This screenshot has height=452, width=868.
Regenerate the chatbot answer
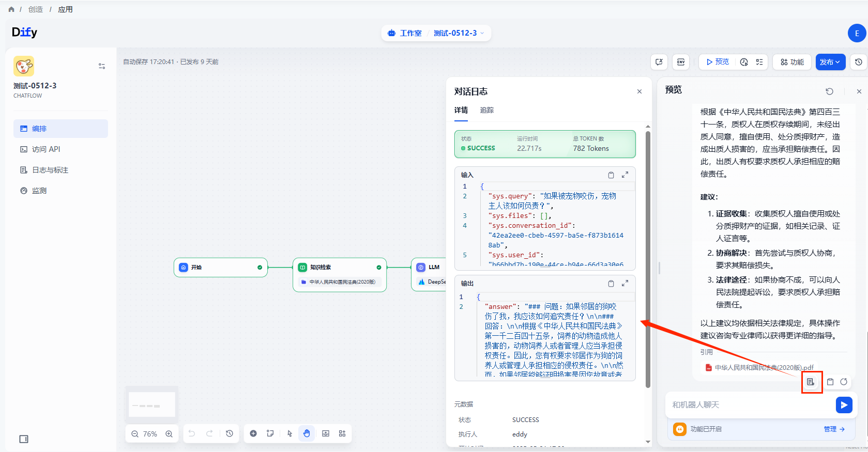click(844, 382)
